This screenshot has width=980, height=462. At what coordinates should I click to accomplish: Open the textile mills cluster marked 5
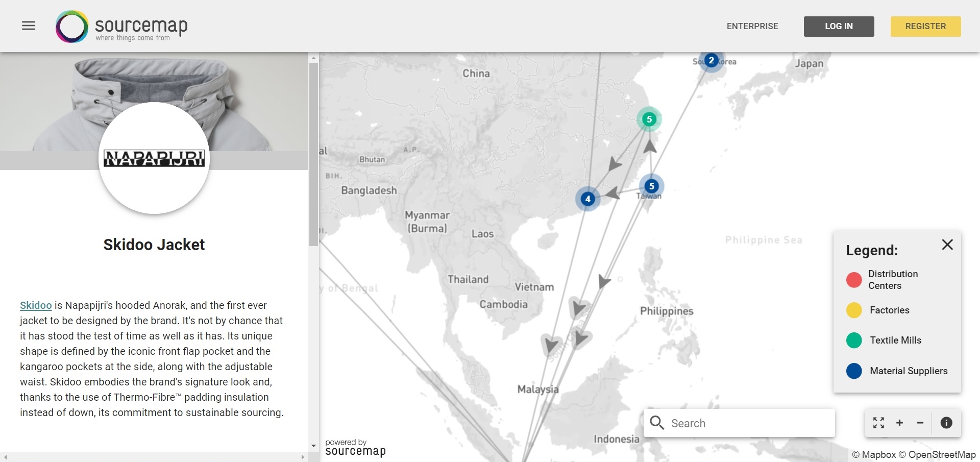click(649, 119)
